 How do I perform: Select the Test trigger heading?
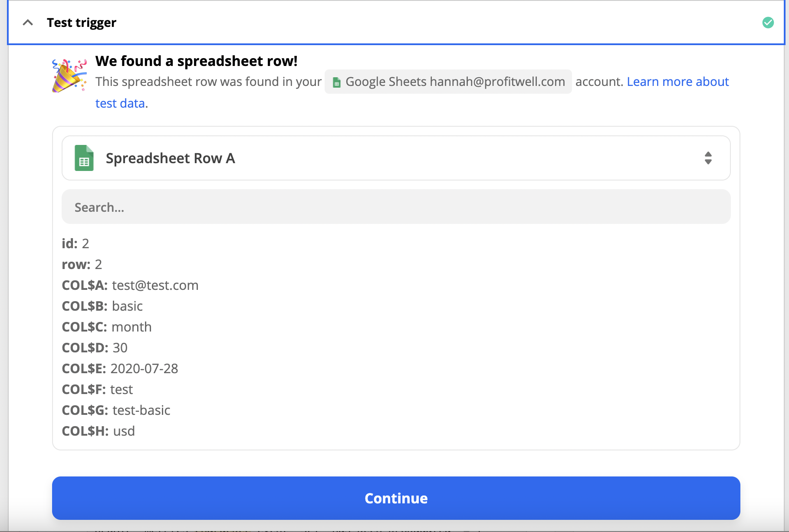pyautogui.click(x=82, y=23)
